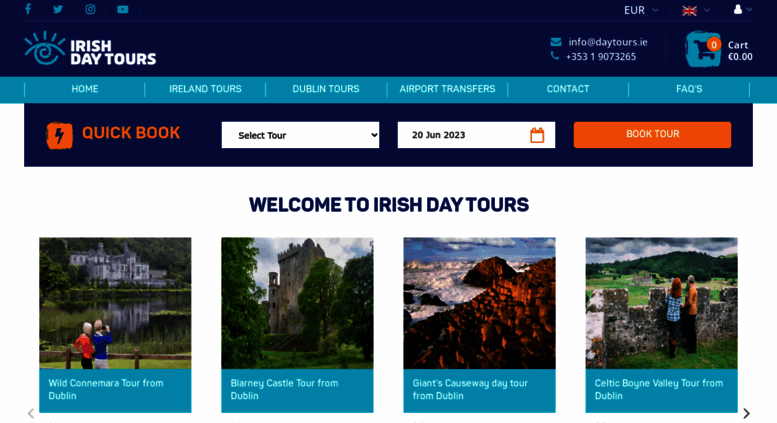The height and width of the screenshot is (423, 777).
Task: Open Wild Connemara Tour from Dublin link
Action: coord(106,389)
